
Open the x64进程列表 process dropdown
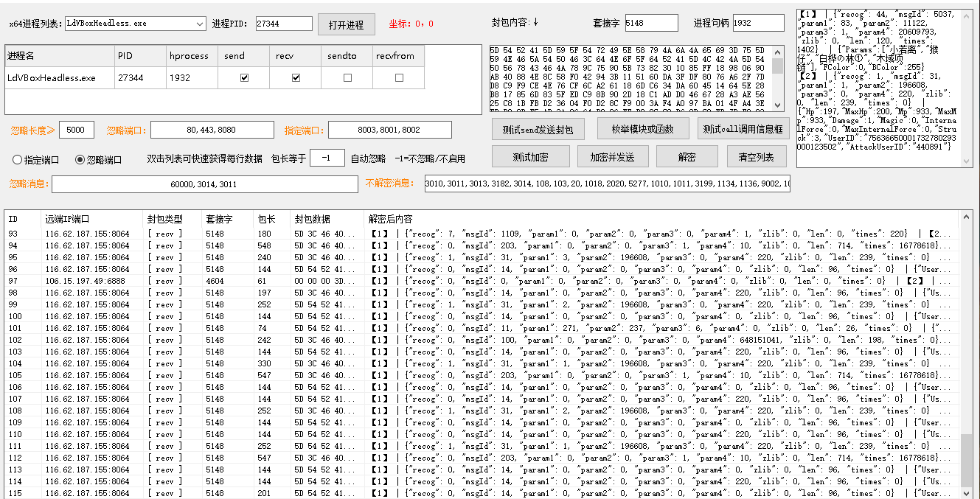[x=135, y=24]
